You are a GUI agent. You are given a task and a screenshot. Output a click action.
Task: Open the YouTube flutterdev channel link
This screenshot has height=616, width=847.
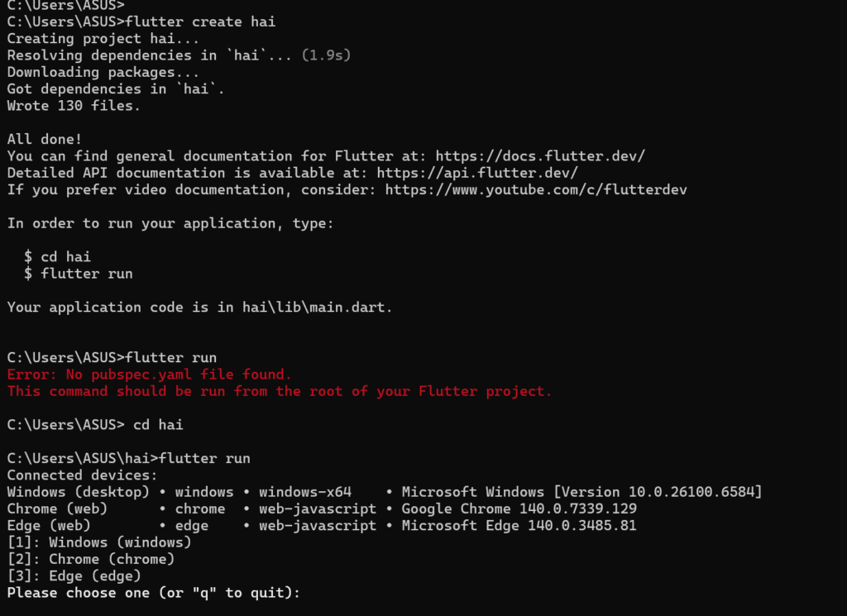(536, 190)
